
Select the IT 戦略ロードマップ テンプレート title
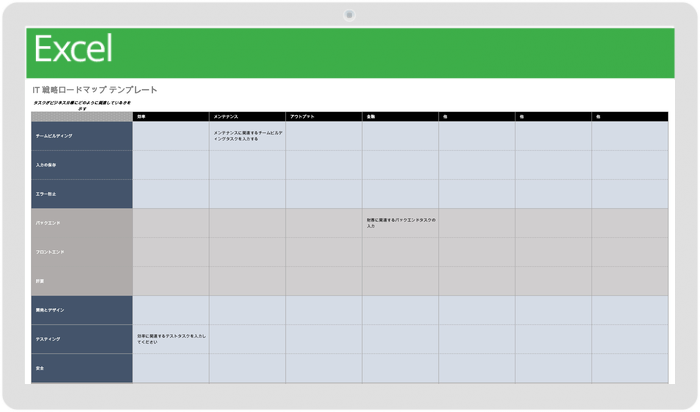click(95, 90)
